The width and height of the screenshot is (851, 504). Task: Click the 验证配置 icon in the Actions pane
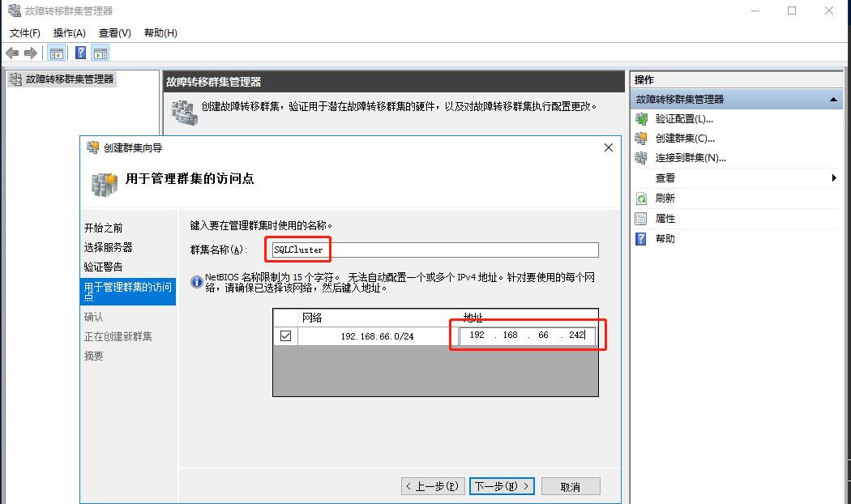pos(640,118)
